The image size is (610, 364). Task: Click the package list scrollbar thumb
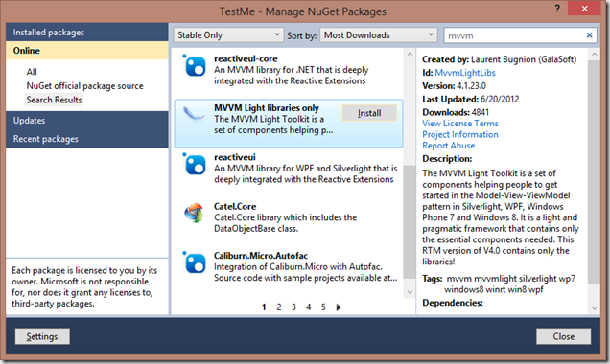410,222
